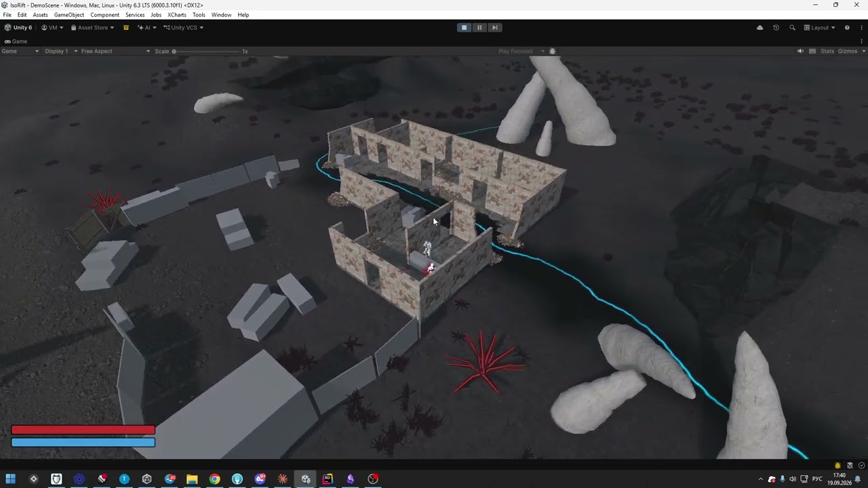Open the Asset Store dropdown
Image resolution: width=868 pixels, height=488 pixels.
[x=93, y=28]
